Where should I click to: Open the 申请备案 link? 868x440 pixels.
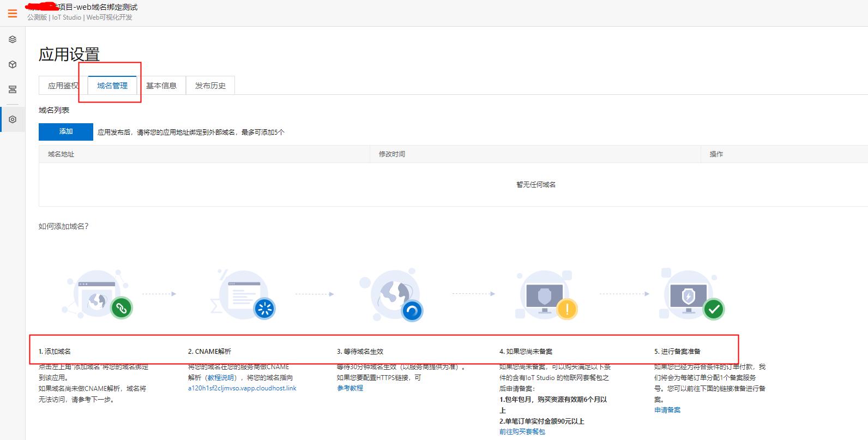click(x=667, y=410)
